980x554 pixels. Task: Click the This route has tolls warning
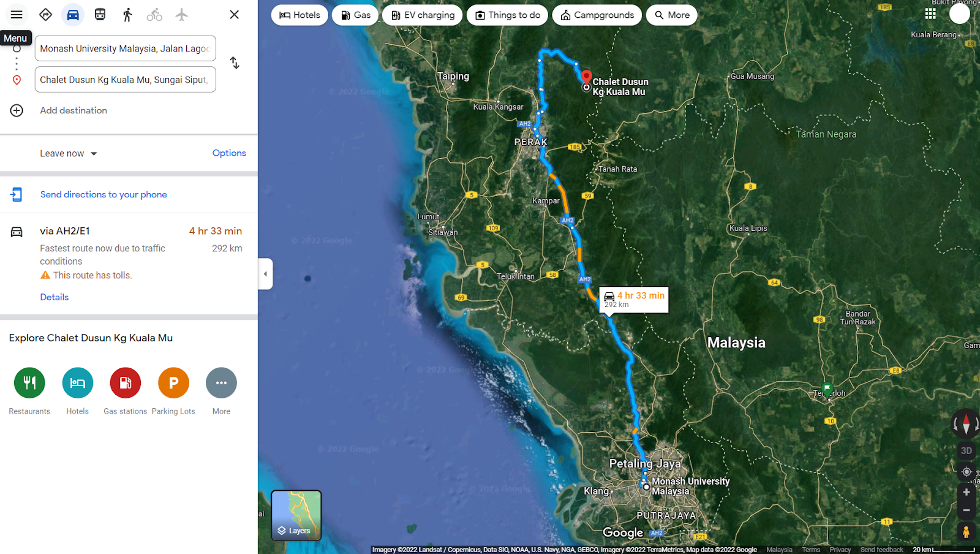click(86, 276)
